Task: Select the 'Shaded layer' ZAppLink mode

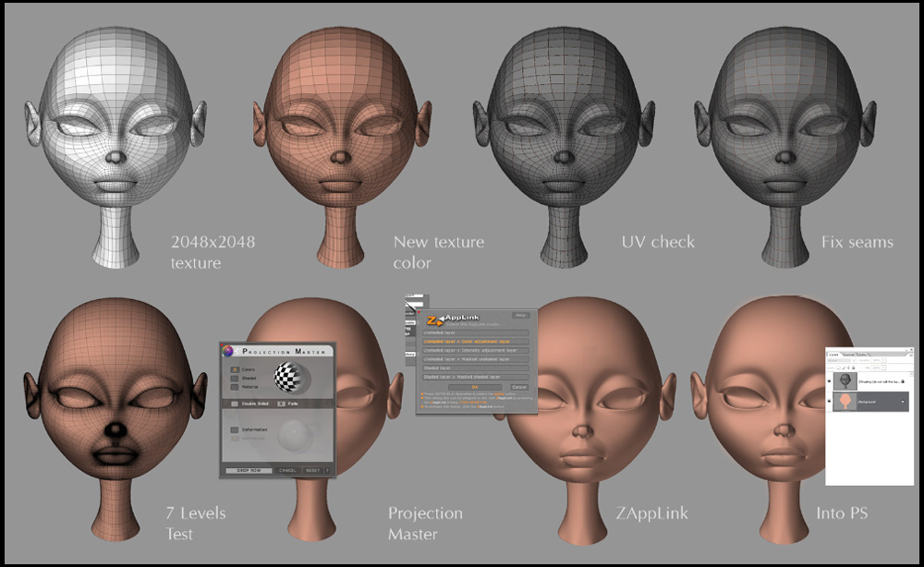Action: [x=475, y=368]
